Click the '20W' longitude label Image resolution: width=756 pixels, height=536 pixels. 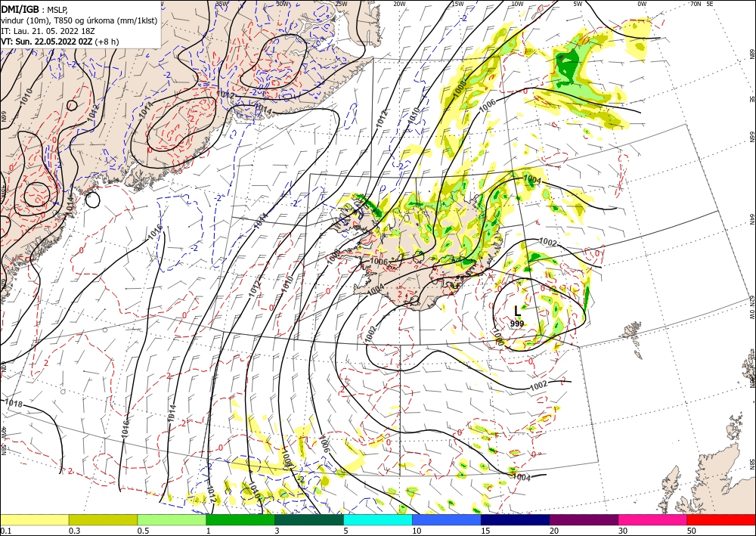[399, 4]
